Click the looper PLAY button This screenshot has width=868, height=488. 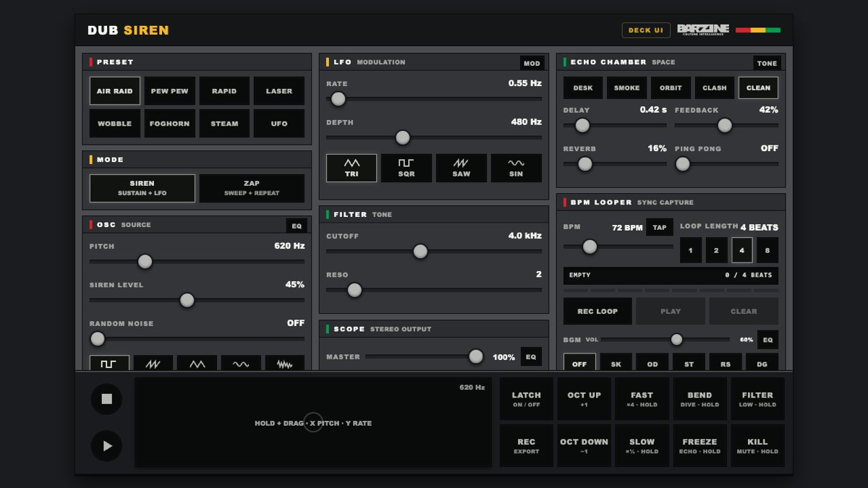click(x=671, y=312)
